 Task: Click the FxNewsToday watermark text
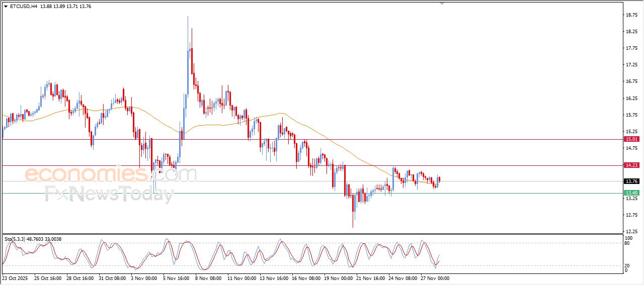point(109,194)
